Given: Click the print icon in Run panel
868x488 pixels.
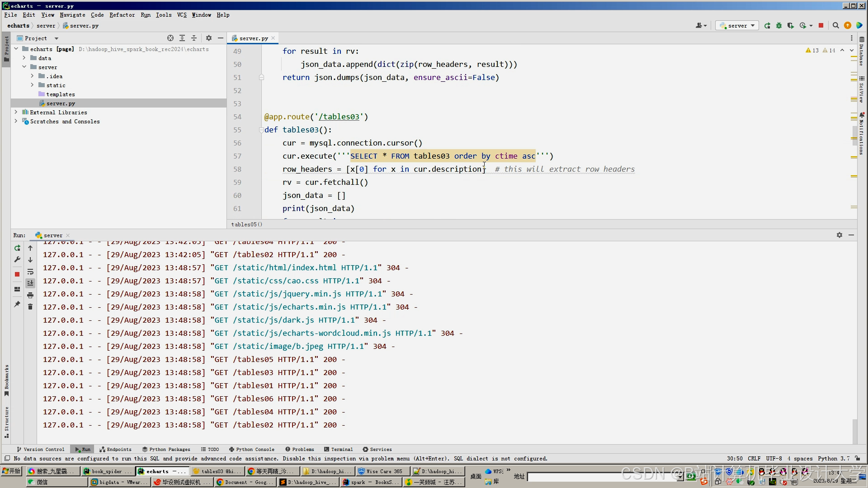Looking at the screenshot, I should click(x=30, y=295).
